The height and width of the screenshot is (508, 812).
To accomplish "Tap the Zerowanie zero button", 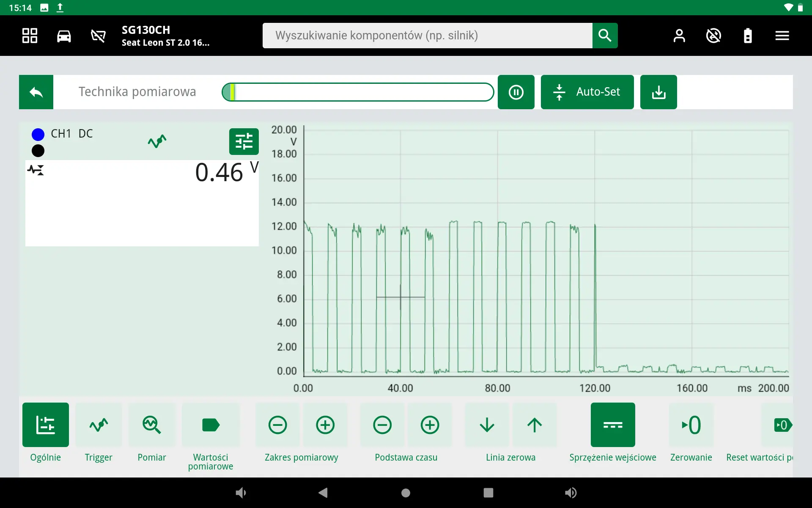I will 691,425.
